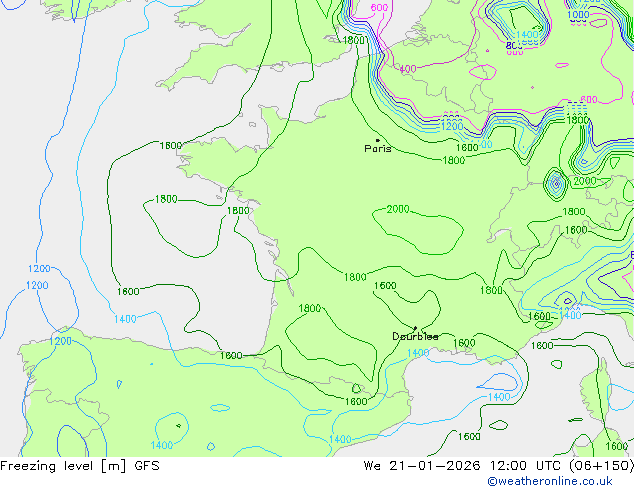This screenshot has height=490, width=634.
Task: Click the Paris city name label
Action: (x=378, y=148)
